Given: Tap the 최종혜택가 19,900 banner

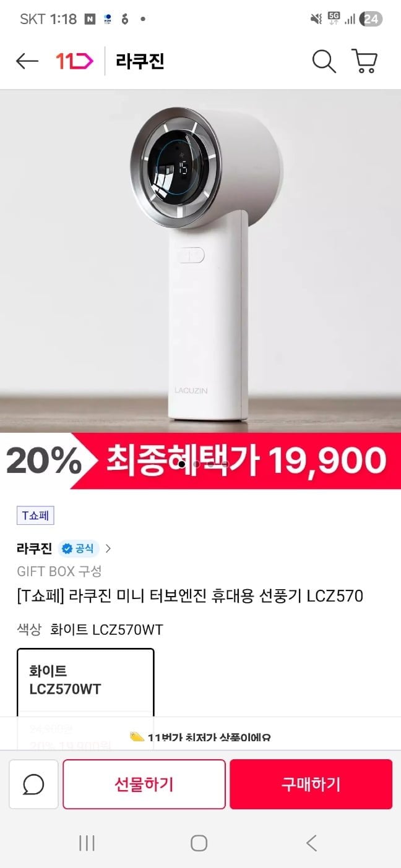Looking at the screenshot, I should pyautogui.click(x=200, y=461).
